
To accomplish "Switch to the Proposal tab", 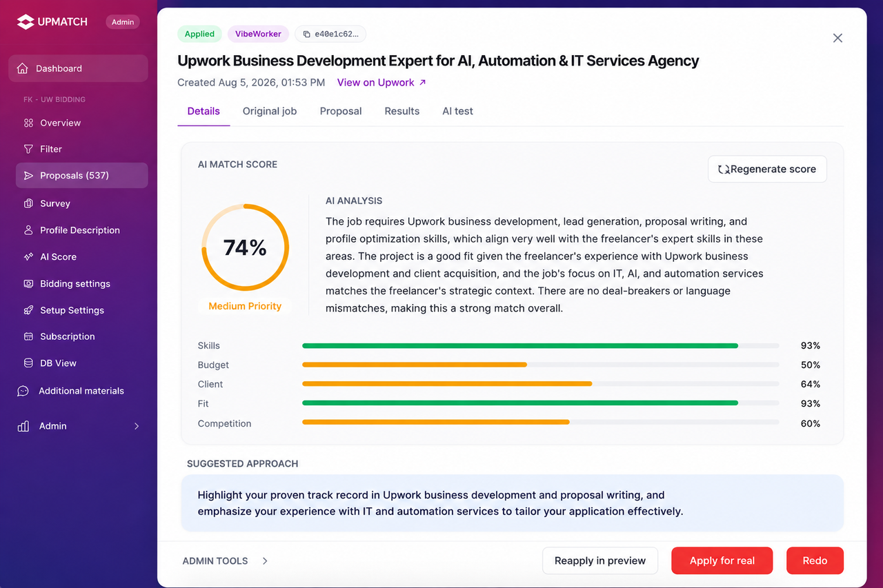I will click(341, 111).
